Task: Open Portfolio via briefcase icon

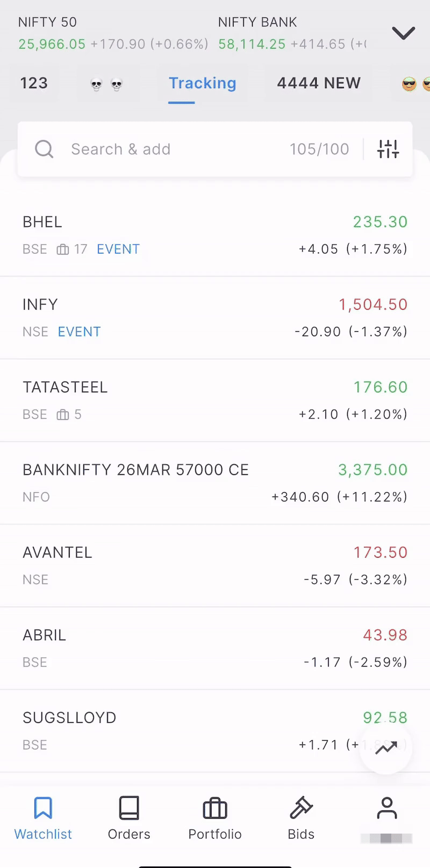Action: click(x=215, y=808)
